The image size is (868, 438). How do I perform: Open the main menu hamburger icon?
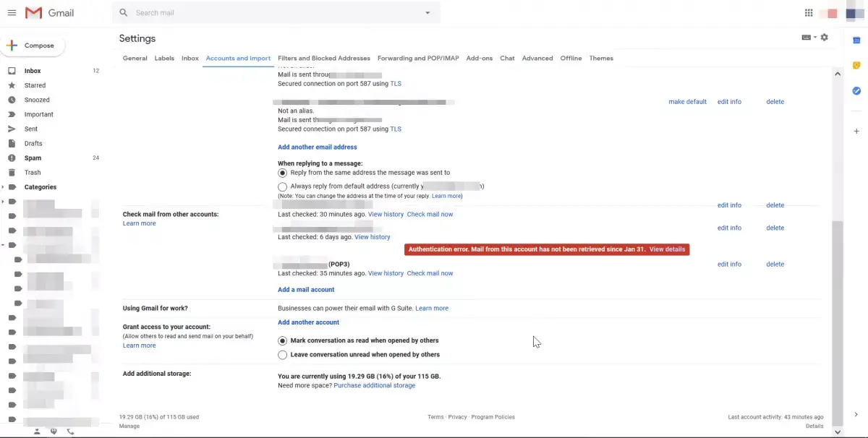[12, 13]
